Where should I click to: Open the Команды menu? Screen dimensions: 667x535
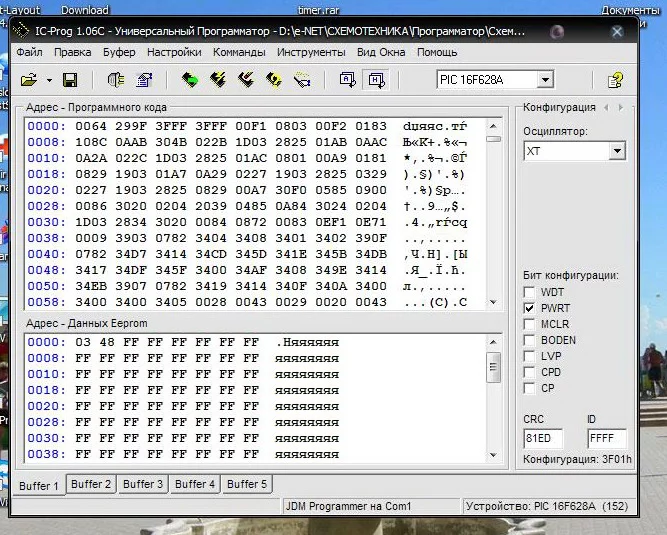coord(239,52)
